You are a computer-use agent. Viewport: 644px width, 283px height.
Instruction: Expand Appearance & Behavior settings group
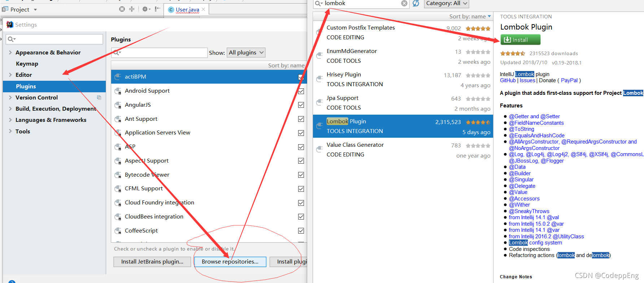click(x=10, y=52)
